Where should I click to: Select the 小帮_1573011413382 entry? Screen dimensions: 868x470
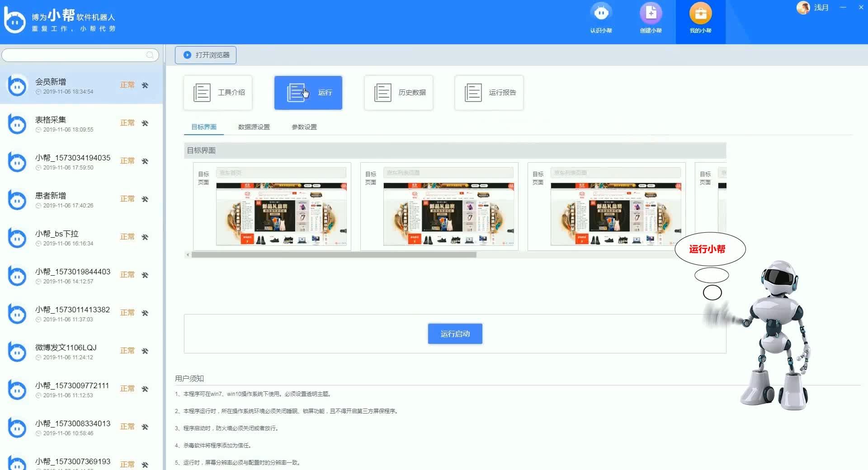[81, 313]
